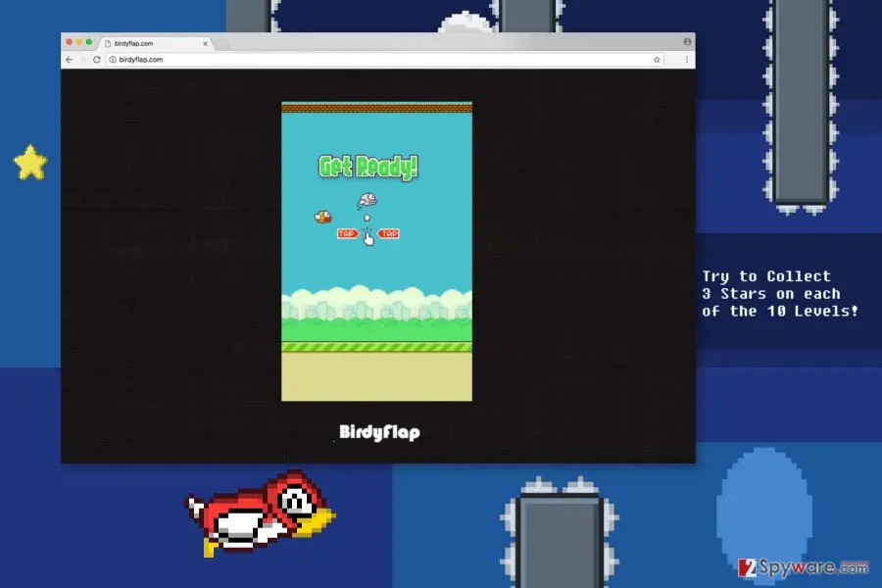Click the orange bird in the game
882x588 pixels.
322,217
